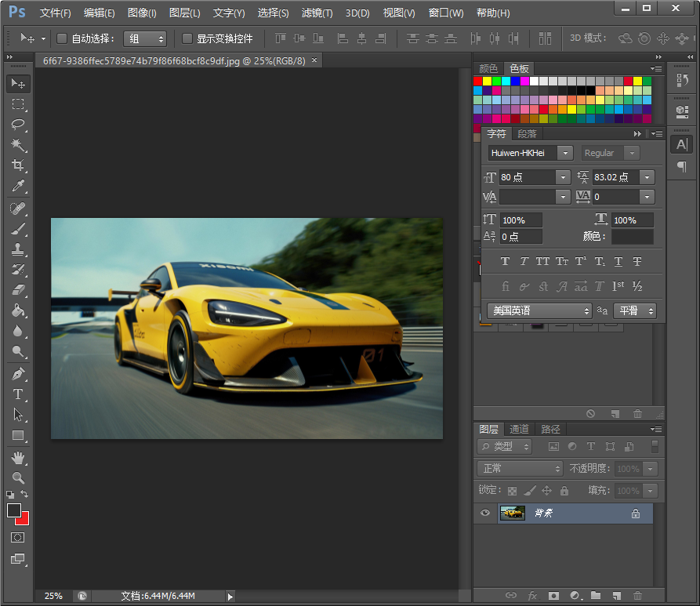Image resolution: width=700 pixels, height=606 pixels.
Task: Open the 美国英语 language dropdown
Action: tap(539, 310)
